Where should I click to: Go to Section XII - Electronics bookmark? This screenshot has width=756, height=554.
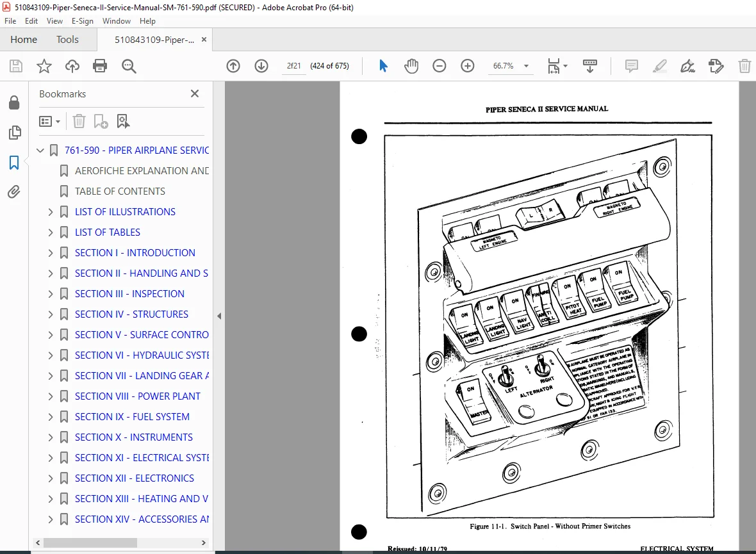135,478
